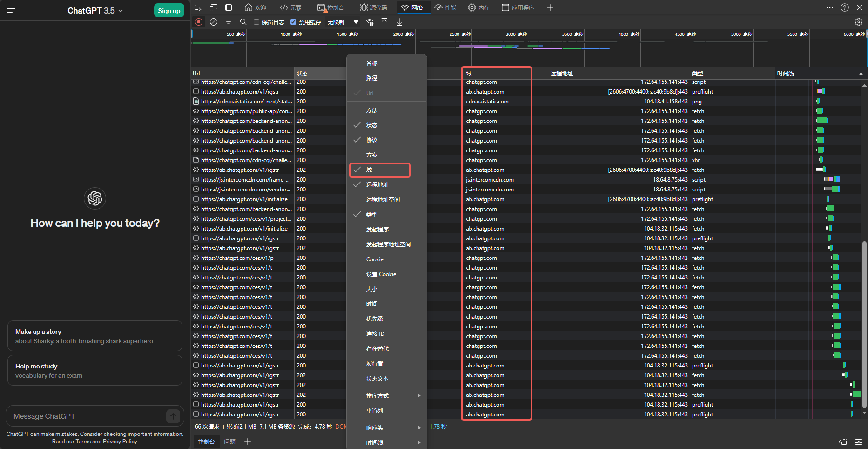Open the 元素 tab

tap(290, 7)
